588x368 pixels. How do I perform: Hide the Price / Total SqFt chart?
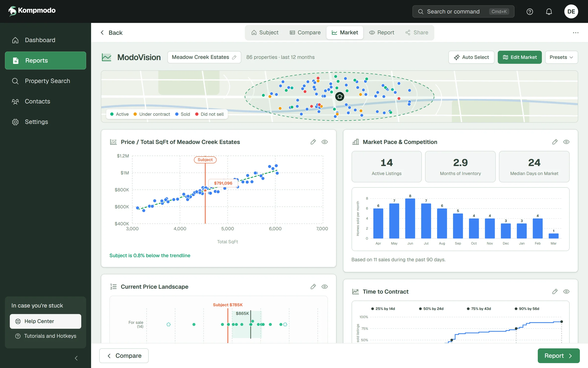[325, 142]
